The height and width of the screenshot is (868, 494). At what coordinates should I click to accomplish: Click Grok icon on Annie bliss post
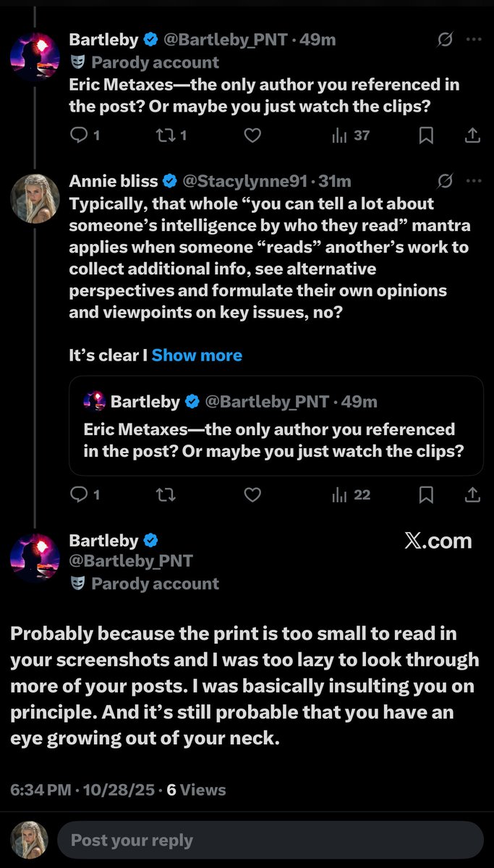point(446,180)
